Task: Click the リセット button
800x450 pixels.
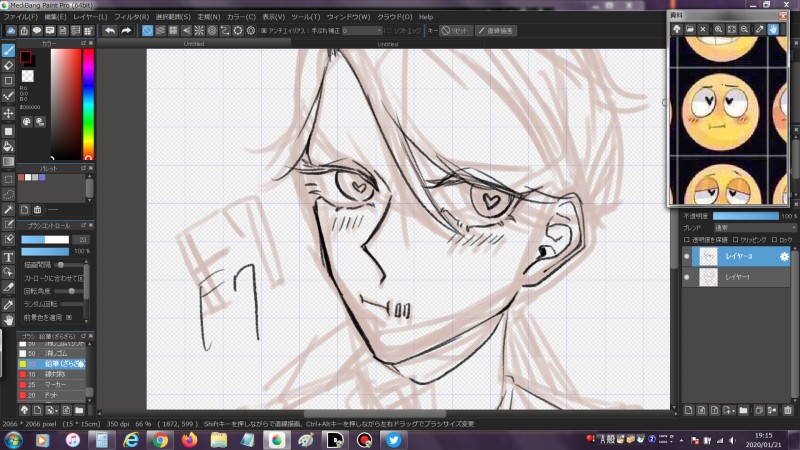Action: [456, 31]
